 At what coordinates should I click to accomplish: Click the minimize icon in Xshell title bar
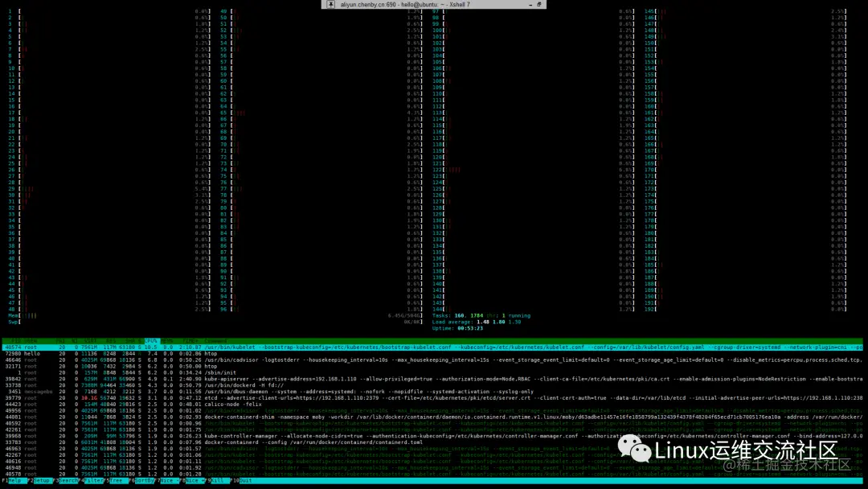click(x=530, y=5)
